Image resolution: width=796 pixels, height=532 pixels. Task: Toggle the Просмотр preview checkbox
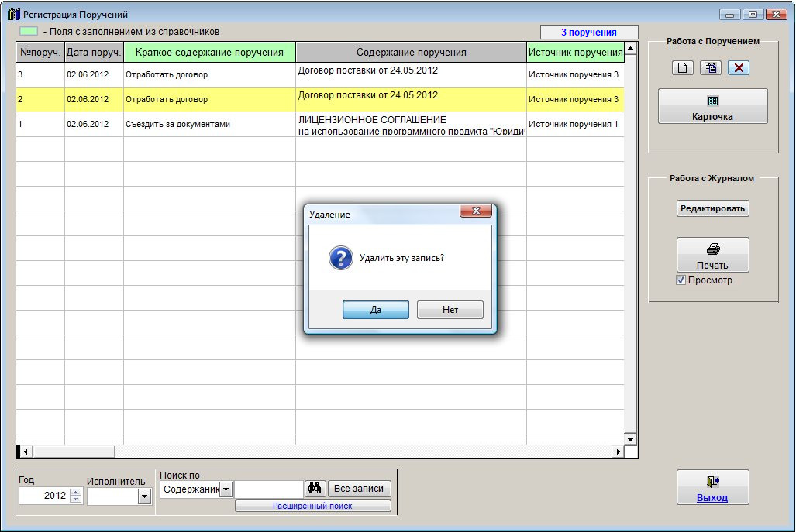[681, 280]
